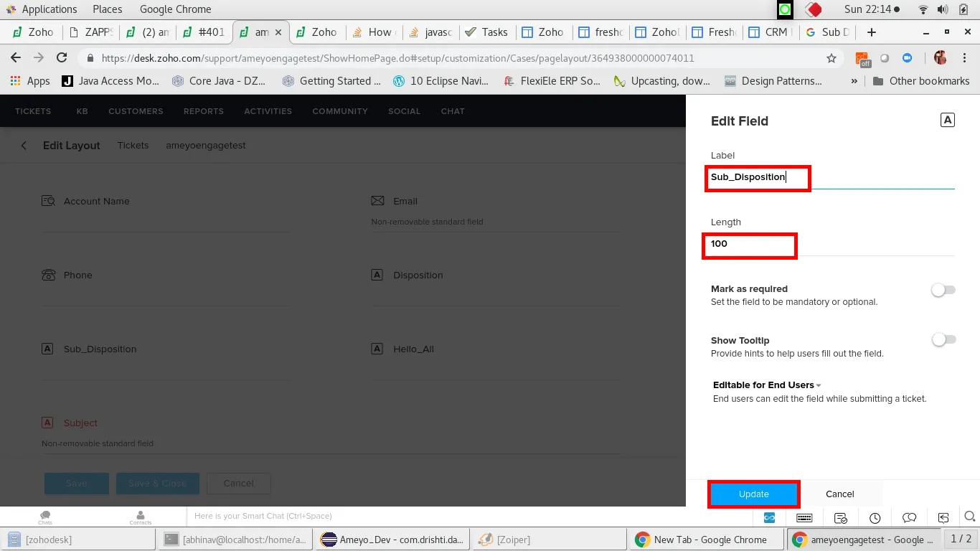Click the orange extension icon marked off
Screen dimensions: 980x551
point(863,59)
